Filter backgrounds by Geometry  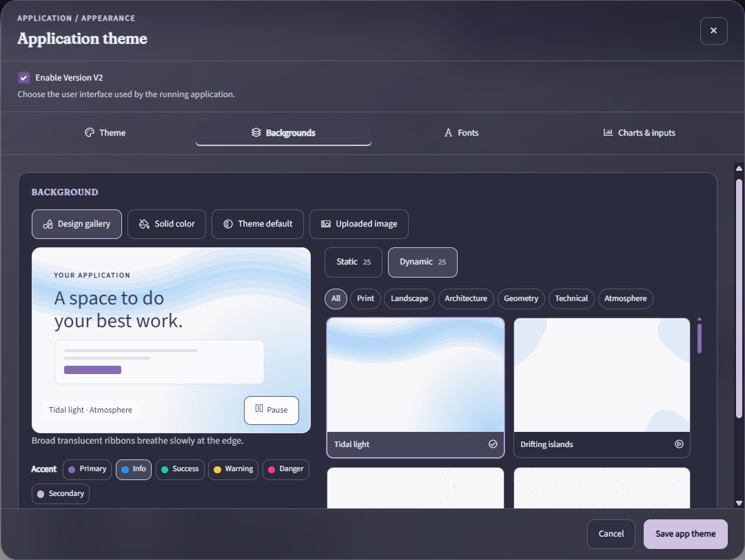[521, 299]
